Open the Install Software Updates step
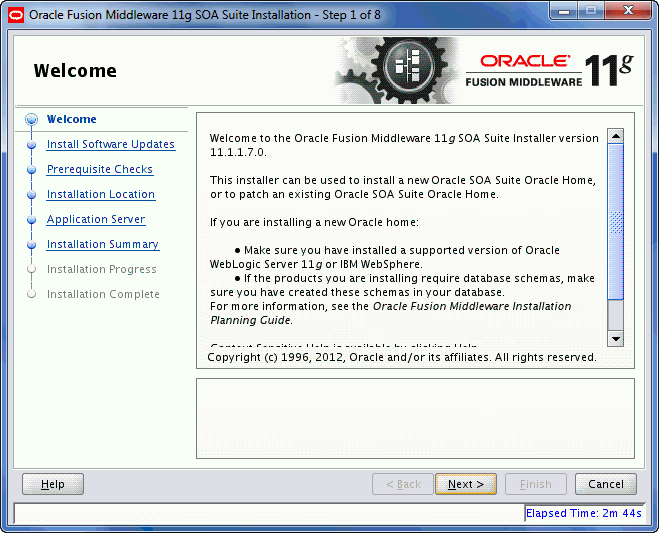Viewport: 659px width, 533px height. pos(110,145)
